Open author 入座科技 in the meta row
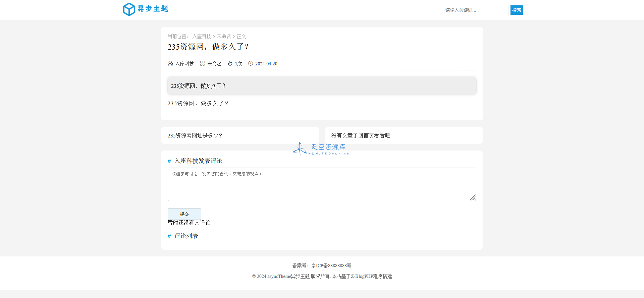This screenshot has width=644, height=298. coord(184,64)
